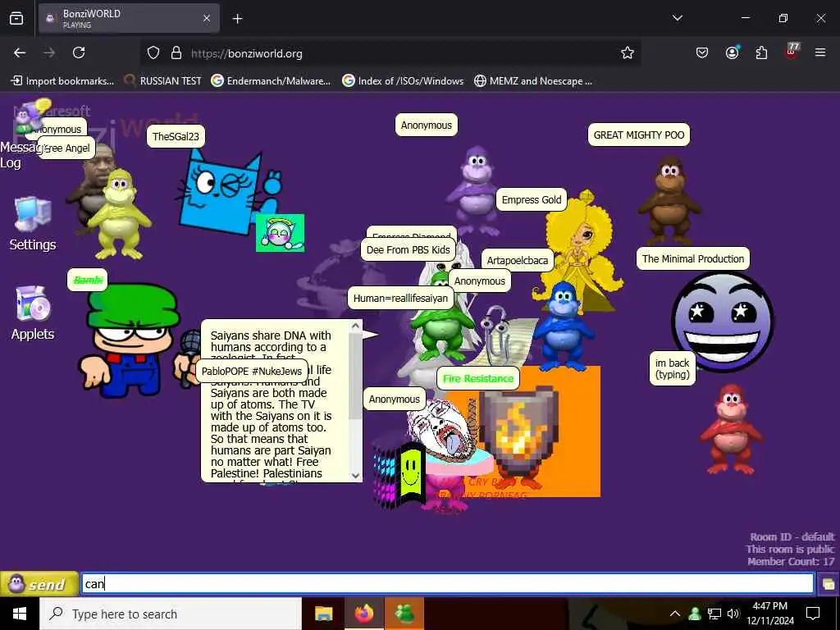Open a new tab with plus button
Screen dimensions: 840x630
(237, 19)
